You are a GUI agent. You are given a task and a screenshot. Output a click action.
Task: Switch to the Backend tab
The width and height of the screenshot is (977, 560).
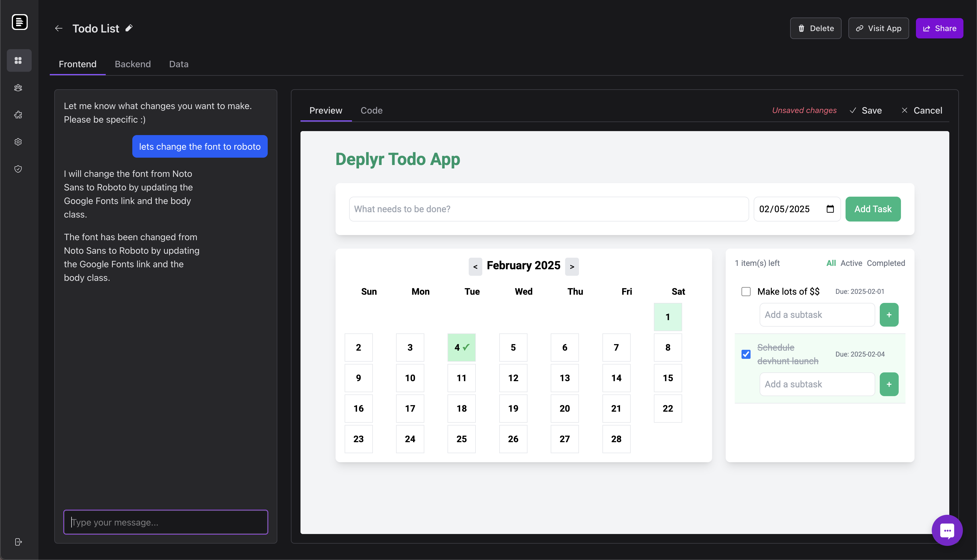coord(133,64)
